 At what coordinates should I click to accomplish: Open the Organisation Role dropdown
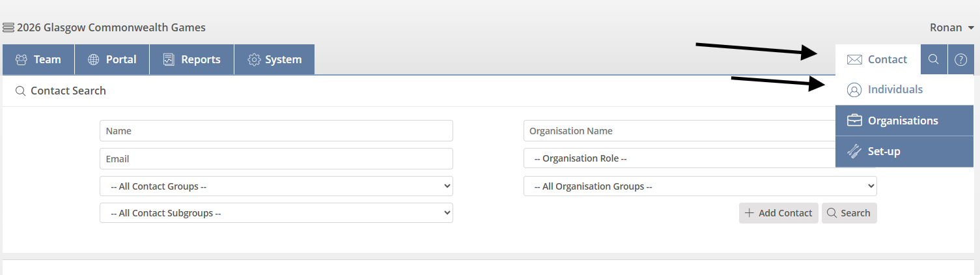pos(677,158)
